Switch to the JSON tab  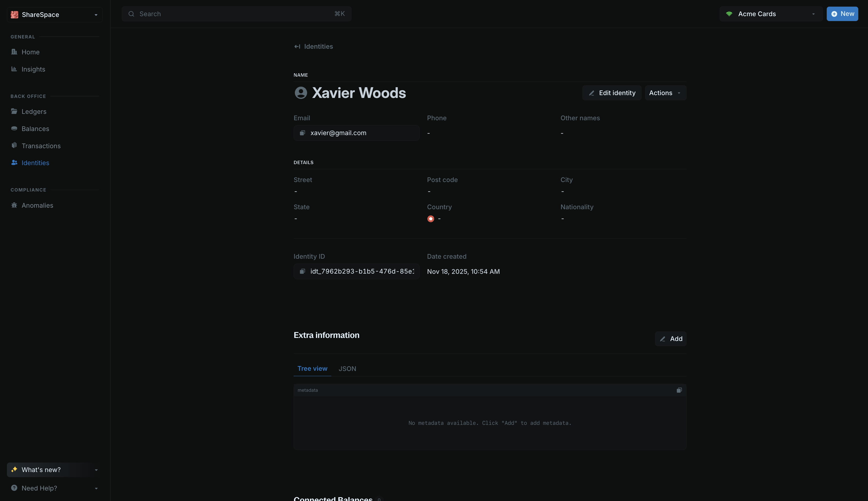click(347, 368)
